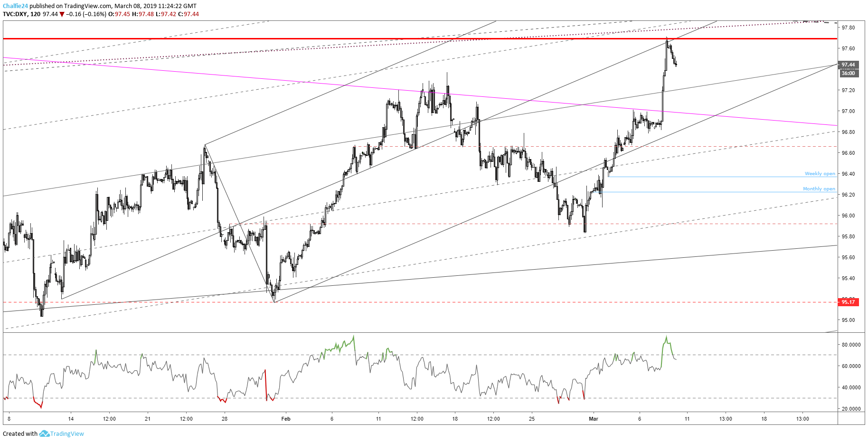Viewport: 868px width, 442px height.
Task: Click the Chalfie24 author link
Action: click(15, 6)
